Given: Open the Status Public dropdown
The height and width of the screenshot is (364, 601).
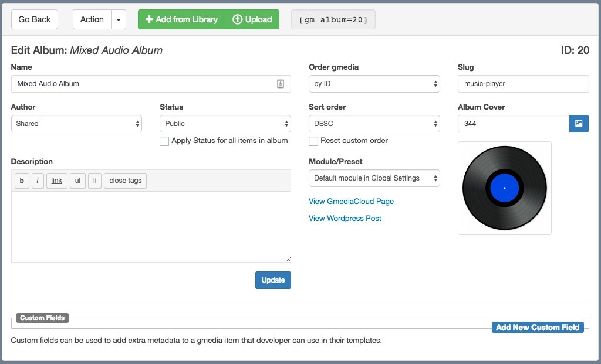Looking at the screenshot, I should (225, 124).
